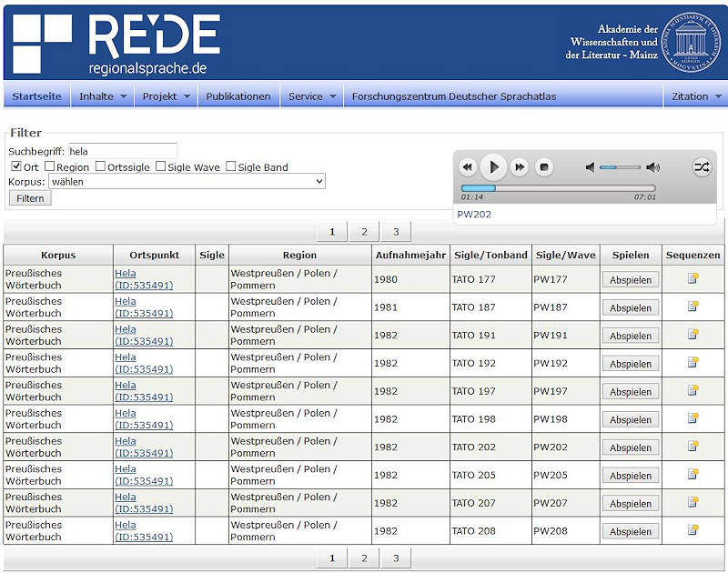Open sequences icon for PW191 row
The width and height of the screenshot is (728, 573).
pyautogui.click(x=693, y=334)
